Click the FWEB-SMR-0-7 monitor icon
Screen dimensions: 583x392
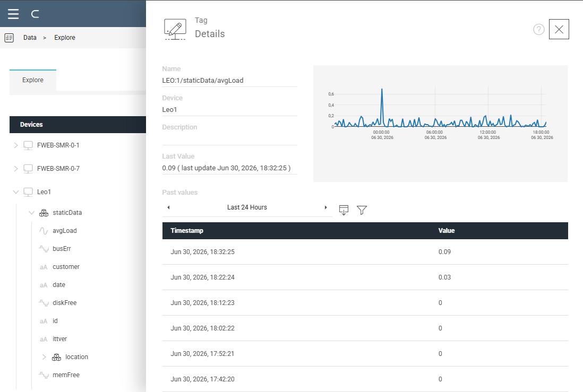(28, 169)
